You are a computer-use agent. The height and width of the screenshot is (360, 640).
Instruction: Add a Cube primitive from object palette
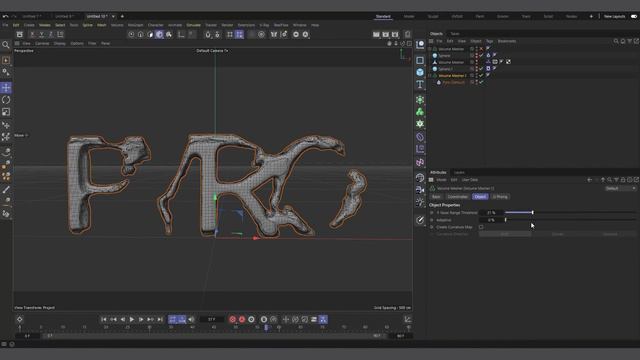[x=420, y=72]
